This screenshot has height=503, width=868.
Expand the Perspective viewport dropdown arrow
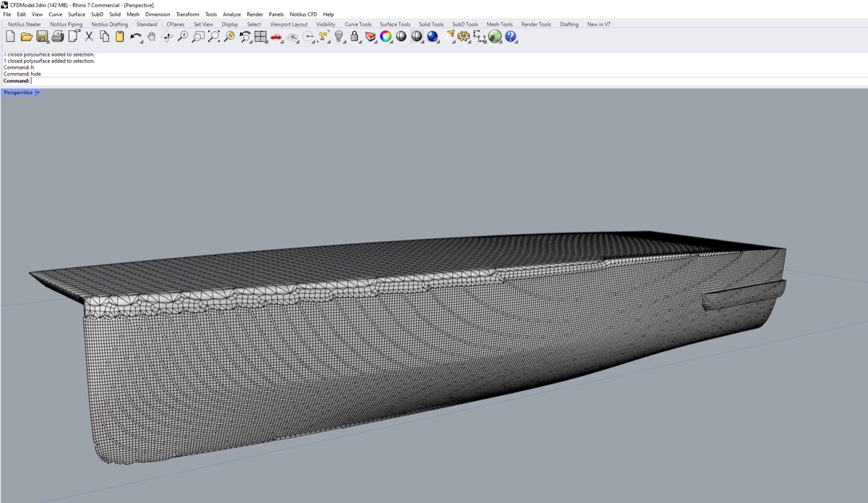[38, 93]
